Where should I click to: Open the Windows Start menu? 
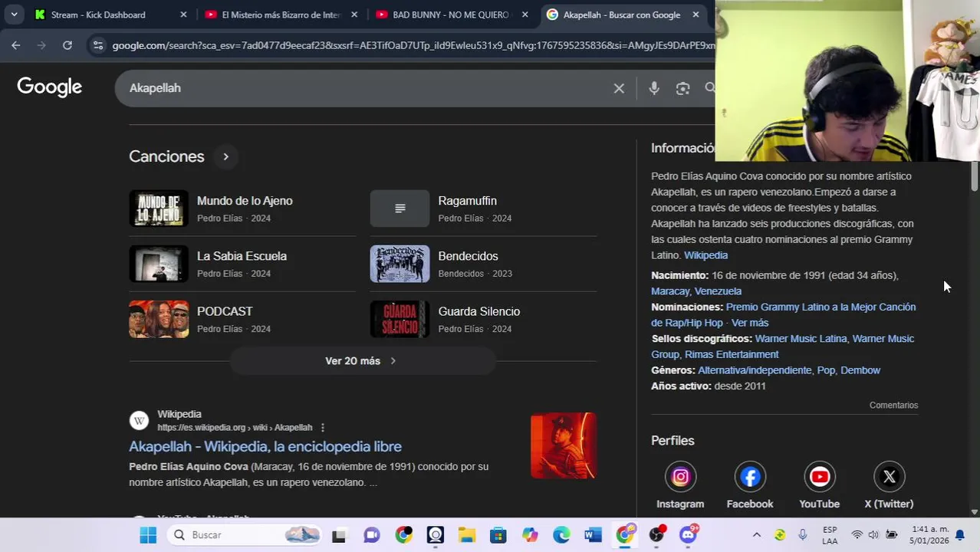coord(148,535)
